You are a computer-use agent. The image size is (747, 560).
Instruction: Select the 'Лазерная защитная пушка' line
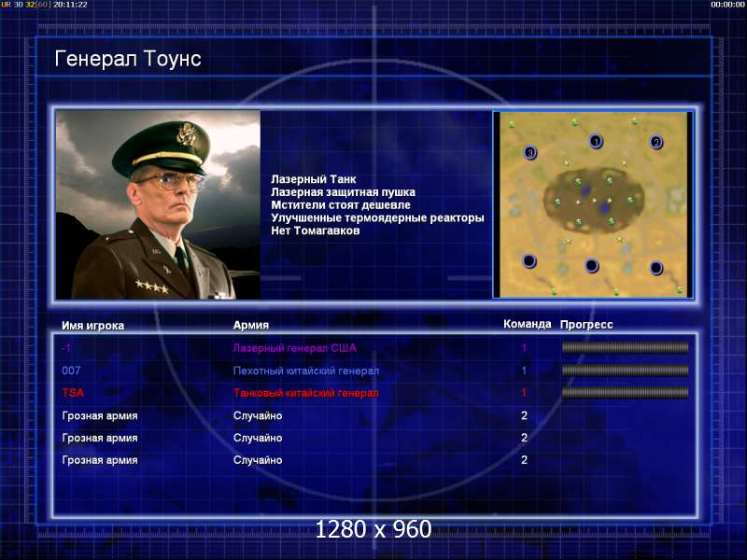click(x=343, y=192)
